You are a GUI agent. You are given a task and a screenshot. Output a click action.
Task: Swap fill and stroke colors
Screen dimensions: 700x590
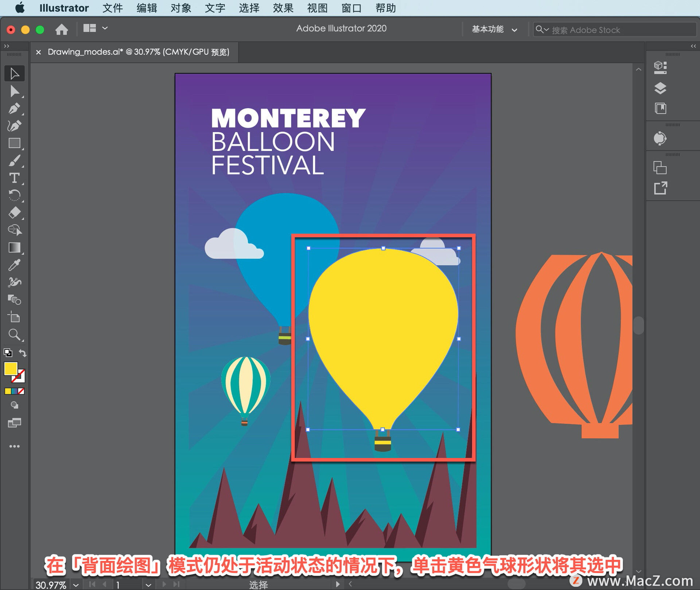coord(23,353)
